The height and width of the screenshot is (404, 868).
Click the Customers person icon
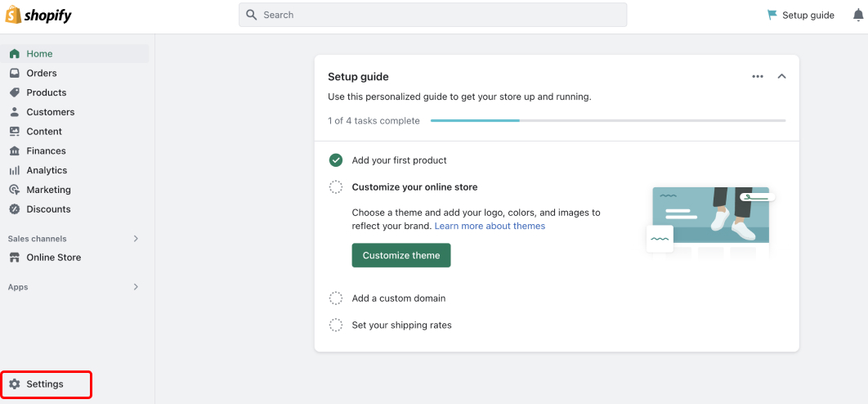[x=15, y=112]
